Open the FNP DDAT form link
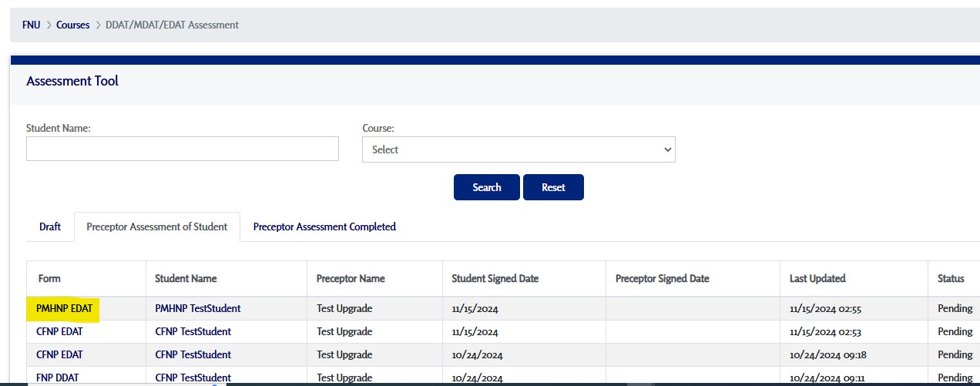The width and height of the screenshot is (980, 386). (x=57, y=378)
